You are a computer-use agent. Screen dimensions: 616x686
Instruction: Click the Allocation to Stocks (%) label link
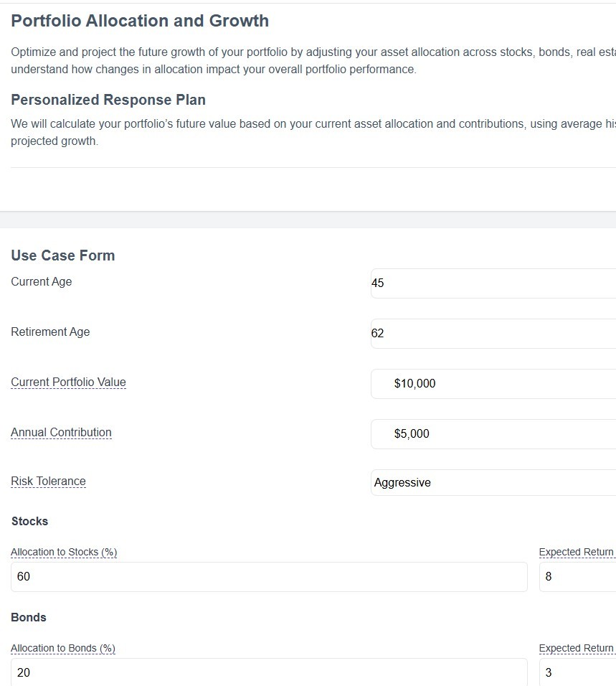click(x=63, y=552)
